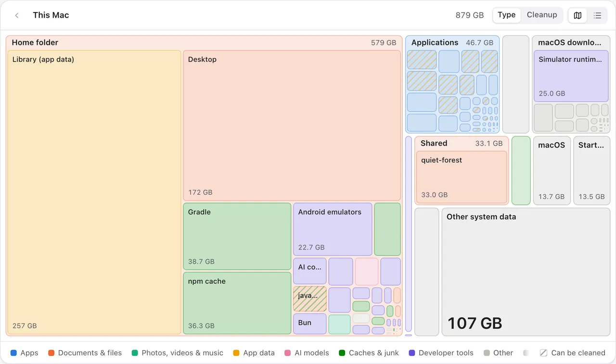
Task: Select the Gradle cache block
Action: 237,236
